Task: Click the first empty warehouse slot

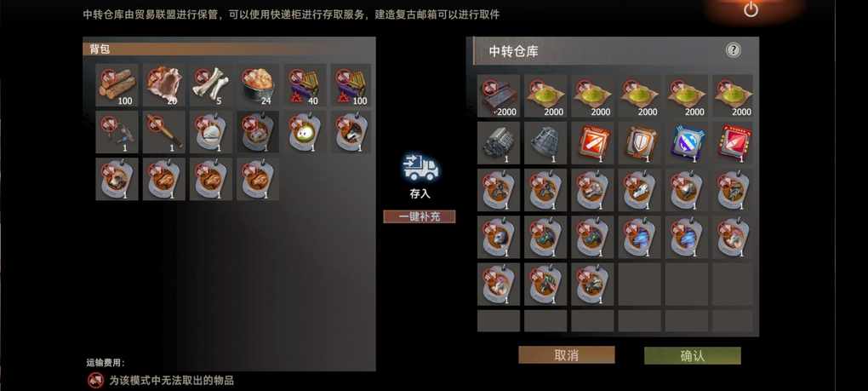Action: point(639,285)
